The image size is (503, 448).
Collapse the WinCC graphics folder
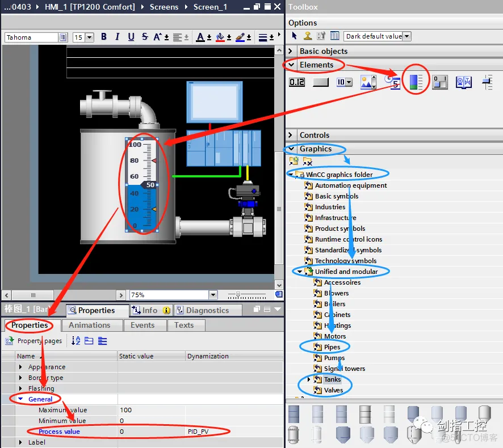291,174
